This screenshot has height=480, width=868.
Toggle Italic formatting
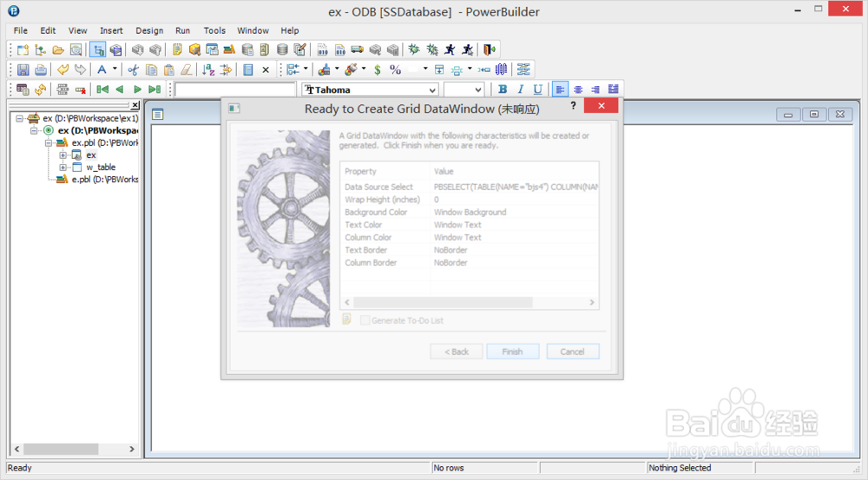point(520,89)
